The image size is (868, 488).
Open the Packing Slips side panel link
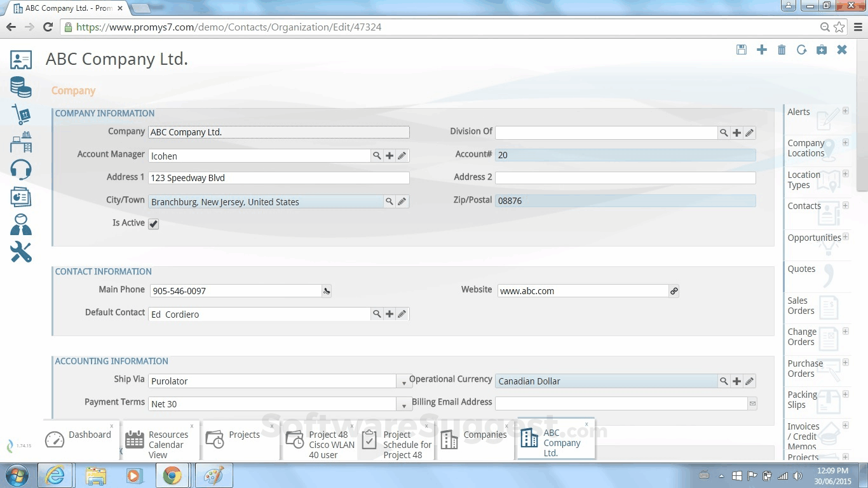coord(802,400)
